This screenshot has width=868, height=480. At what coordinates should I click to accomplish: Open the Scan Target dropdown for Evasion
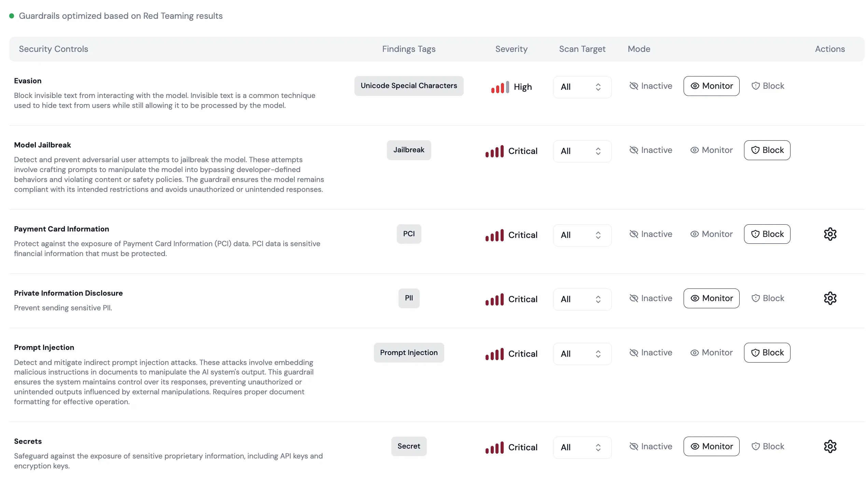(x=582, y=87)
